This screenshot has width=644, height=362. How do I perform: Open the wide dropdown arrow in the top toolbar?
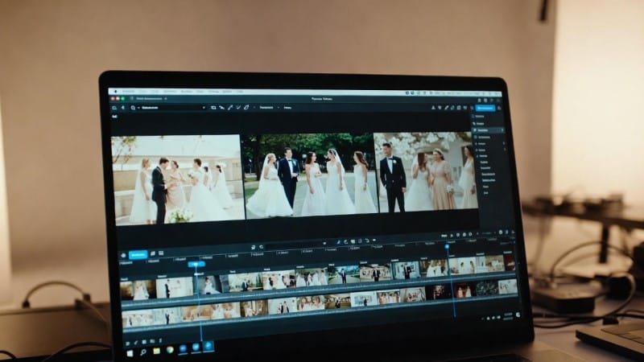tap(204, 108)
